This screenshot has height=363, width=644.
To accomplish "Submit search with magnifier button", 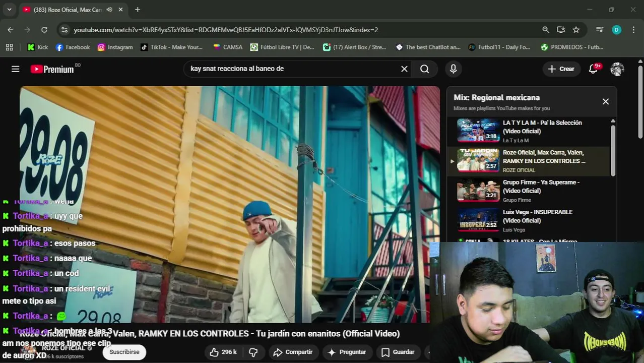I will click(425, 69).
